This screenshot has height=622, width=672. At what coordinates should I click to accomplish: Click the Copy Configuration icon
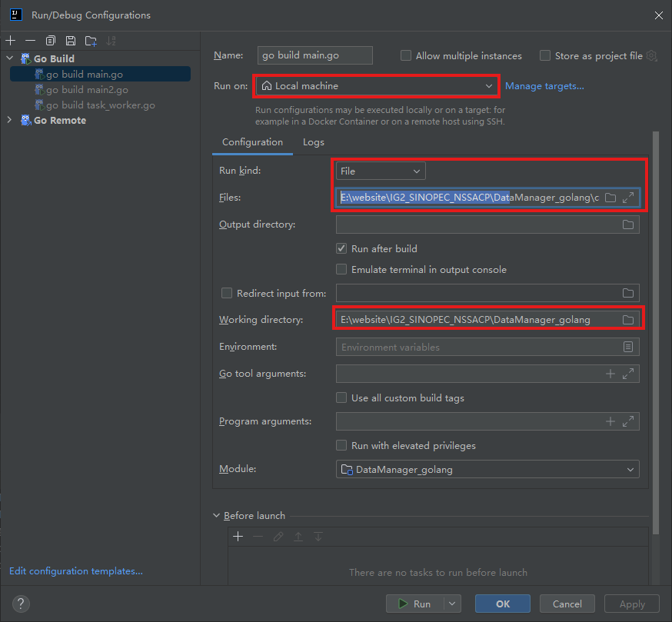(51, 41)
